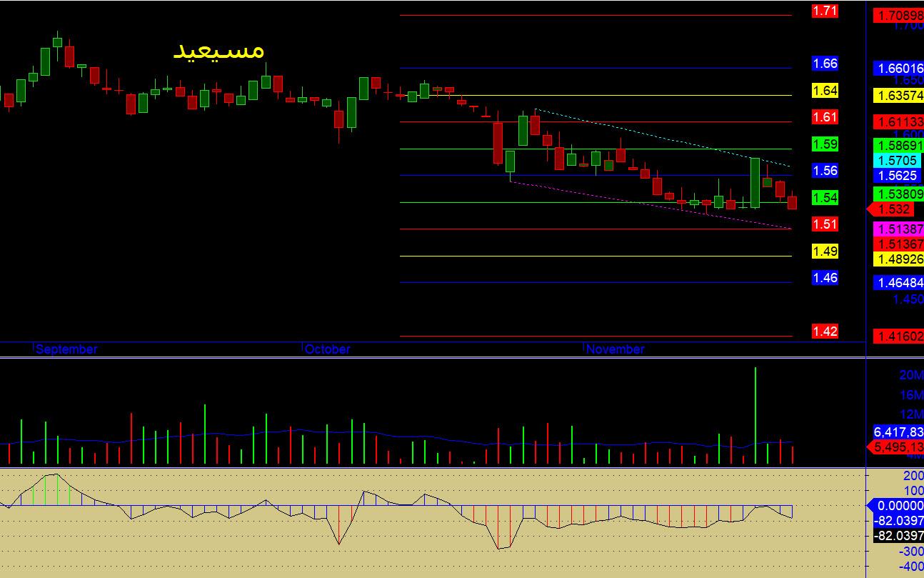Click the cyan 1.5705 axis tag
The width and height of the screenshot is (924, 578).
tap(897, 161)
